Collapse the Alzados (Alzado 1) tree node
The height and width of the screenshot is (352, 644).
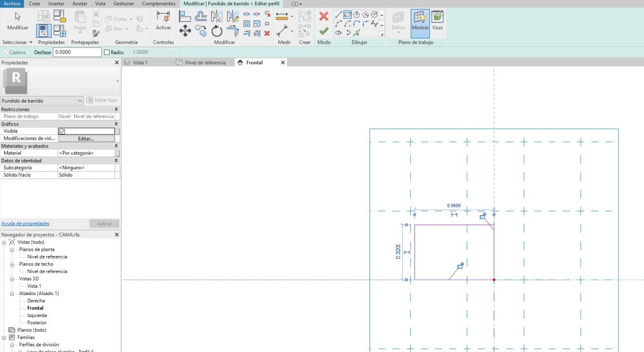[x=12, y=293]
